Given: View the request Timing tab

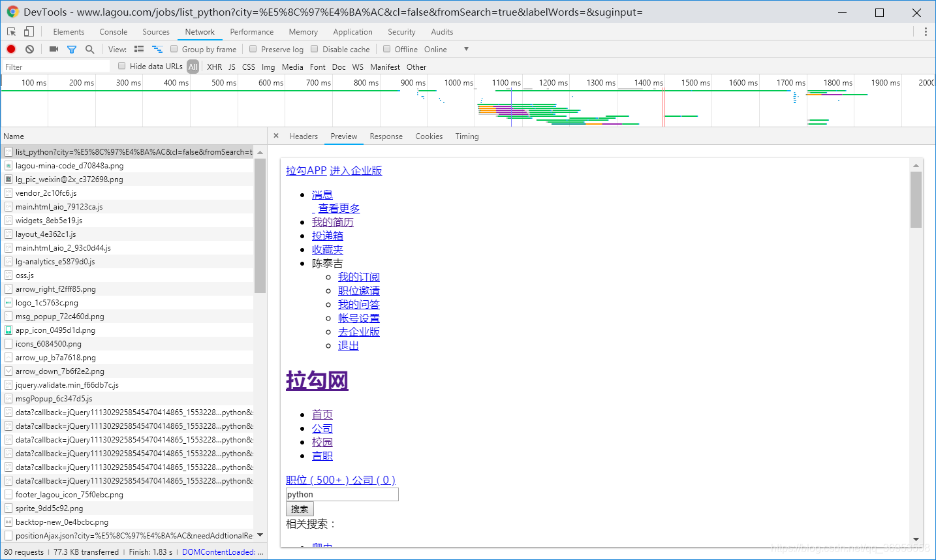Looking at the screenshot, I should tap(467, 136).
